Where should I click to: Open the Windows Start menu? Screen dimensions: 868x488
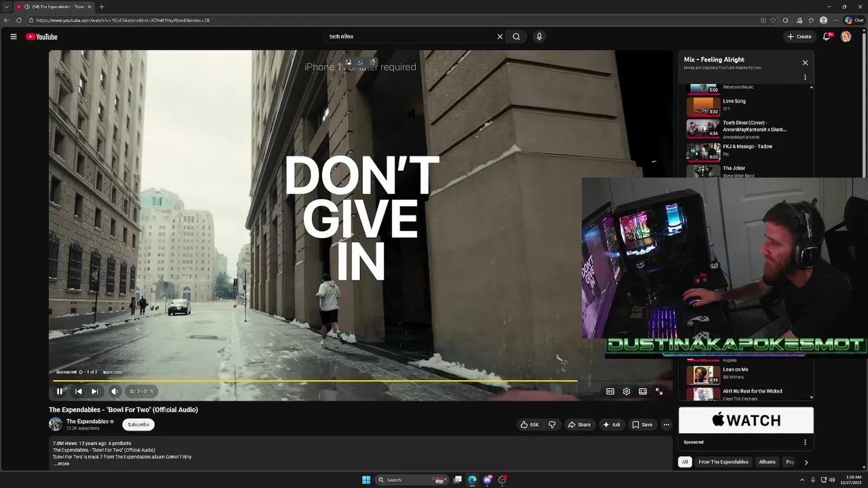[x=366, y=480]
